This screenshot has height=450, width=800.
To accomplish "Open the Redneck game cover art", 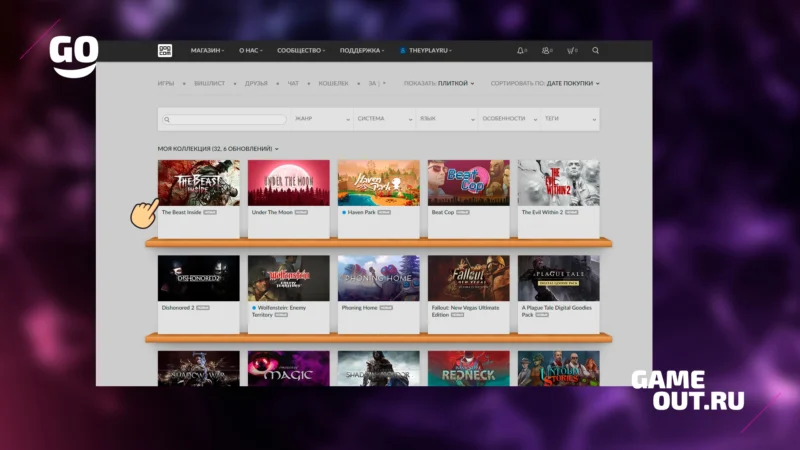I will (x=468, y=368).
